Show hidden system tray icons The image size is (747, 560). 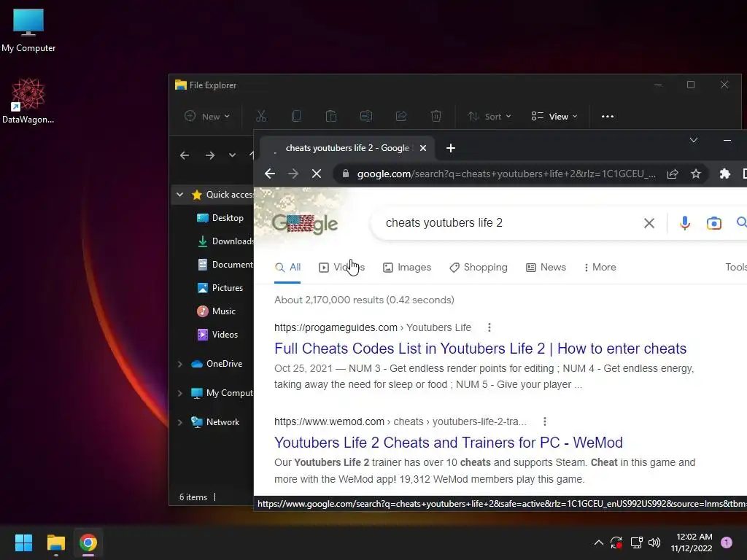[x=599, y=542]
